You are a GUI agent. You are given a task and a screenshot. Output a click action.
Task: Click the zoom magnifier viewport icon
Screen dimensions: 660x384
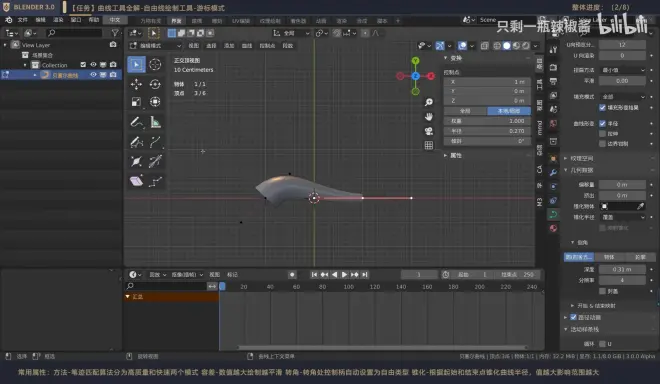click(x=428, y=102)
